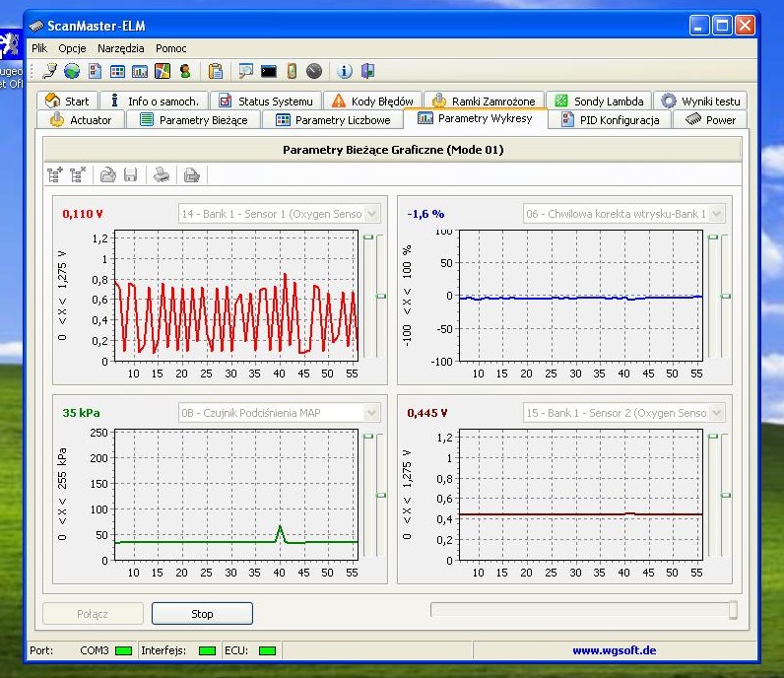Open the terminal console toolbar icon
Screen dimensions: 784x678
268,71
